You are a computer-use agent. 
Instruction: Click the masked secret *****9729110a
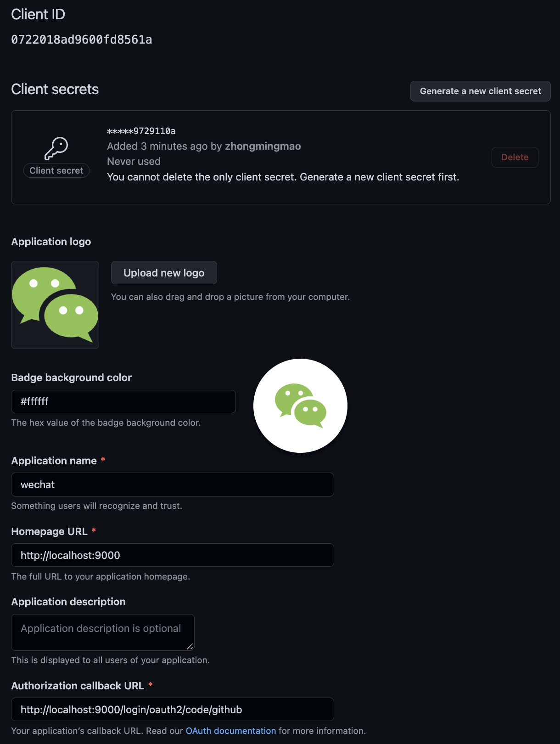(x=141, y=131)
